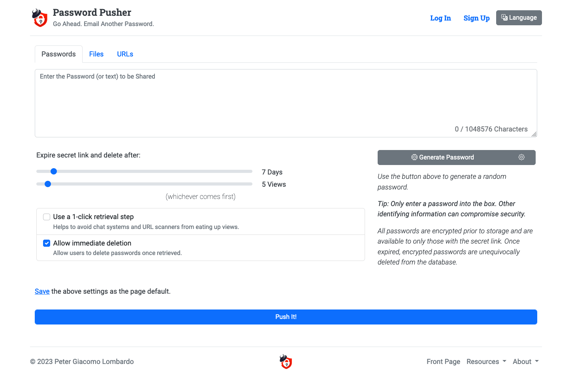572x392 pixels.
Task: Click the translate icon on the Language button
Action: click(504, 17)
